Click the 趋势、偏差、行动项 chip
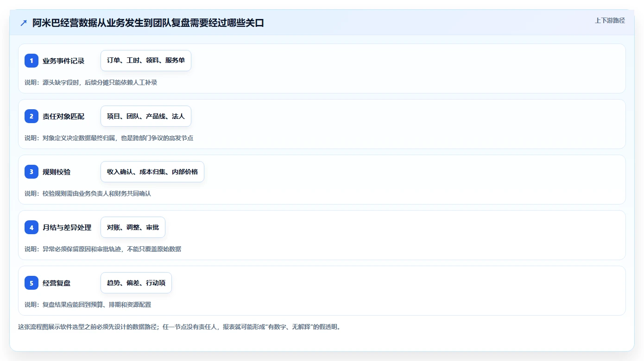 pos(136,283)
